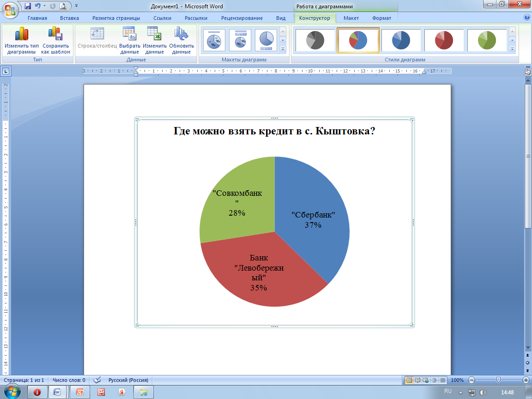The height and width of the screenshot is (399, 532).
Task: Open print preview from quick access toolbar
Action: 63,6
